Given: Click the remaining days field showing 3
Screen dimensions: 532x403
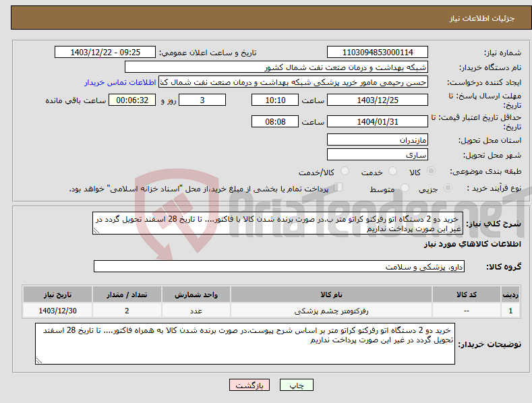Looking at the screenshot, I should 202,100.
